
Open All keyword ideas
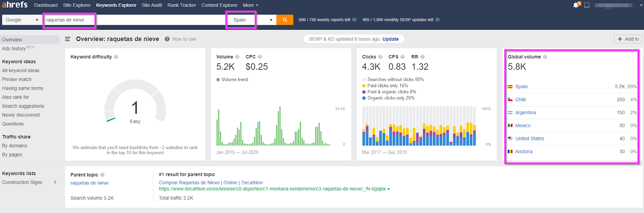click(21, 71)
